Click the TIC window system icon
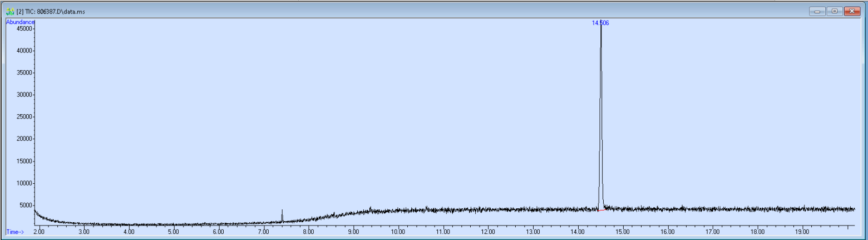This screenshot has height=240, width=868. point(9,11)
